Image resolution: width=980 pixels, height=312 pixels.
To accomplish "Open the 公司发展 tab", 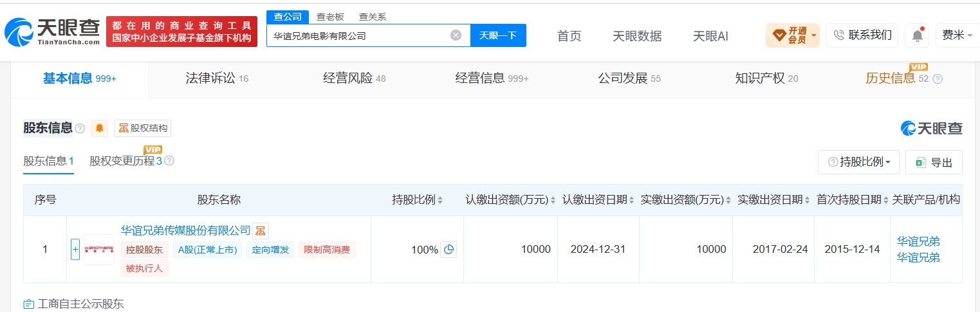I will (x=629, y=79).
